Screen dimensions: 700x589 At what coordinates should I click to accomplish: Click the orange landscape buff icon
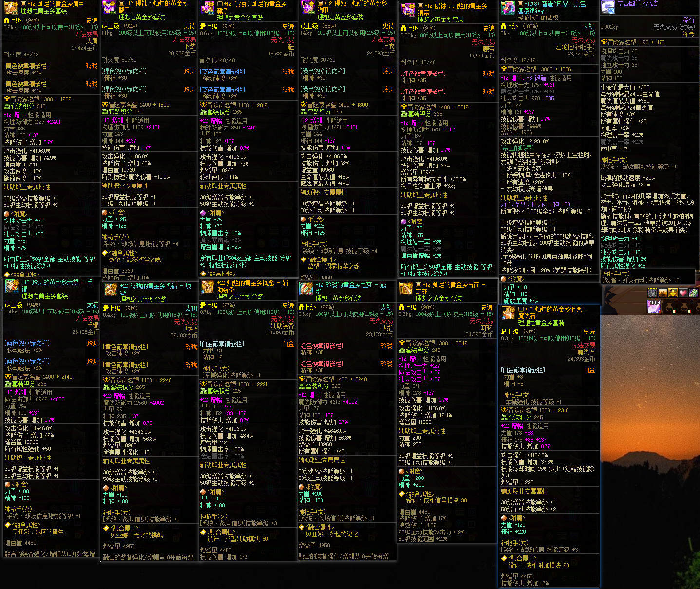pos(662,293)
